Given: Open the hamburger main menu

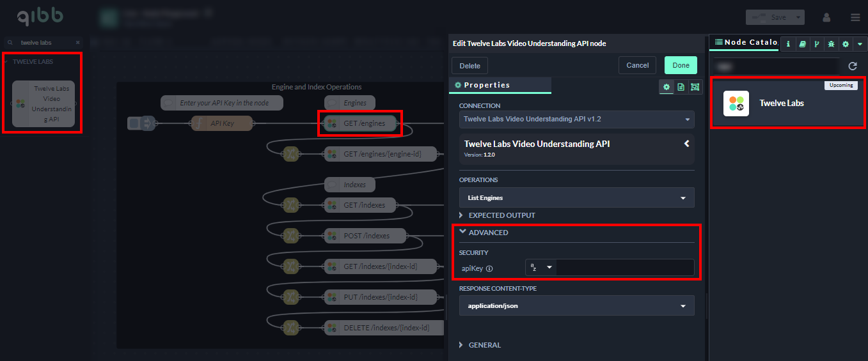Looking at the screenshot, I should tap(855, 17).
